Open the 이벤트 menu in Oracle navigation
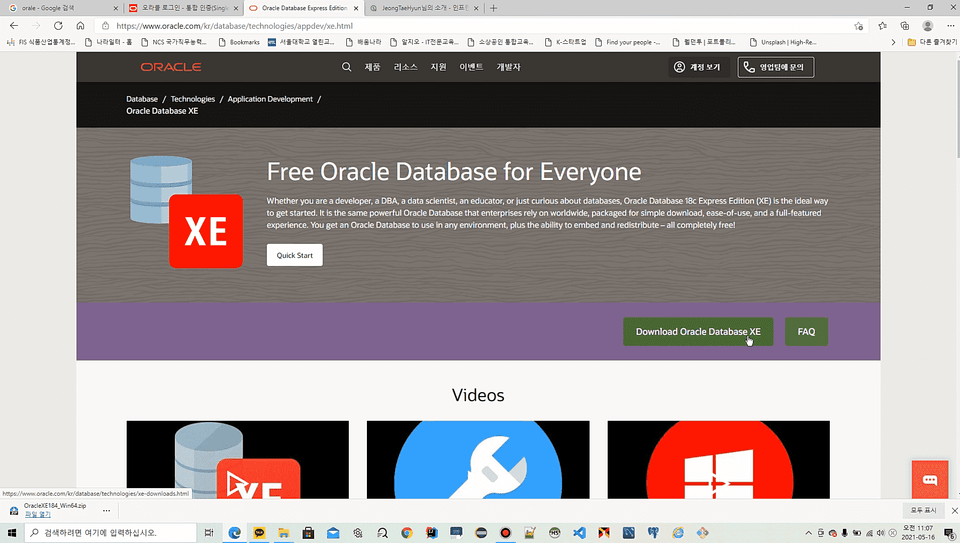Viewport: 960px width, 543px height. pyautogui.click(x=471, y=67)
